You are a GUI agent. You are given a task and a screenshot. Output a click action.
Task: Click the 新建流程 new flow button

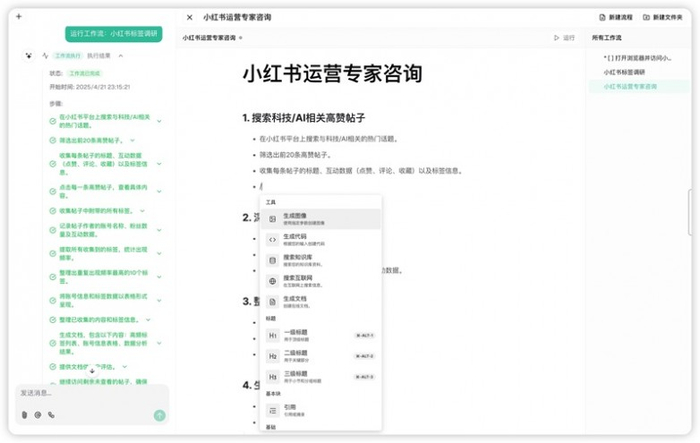(616, 17)
